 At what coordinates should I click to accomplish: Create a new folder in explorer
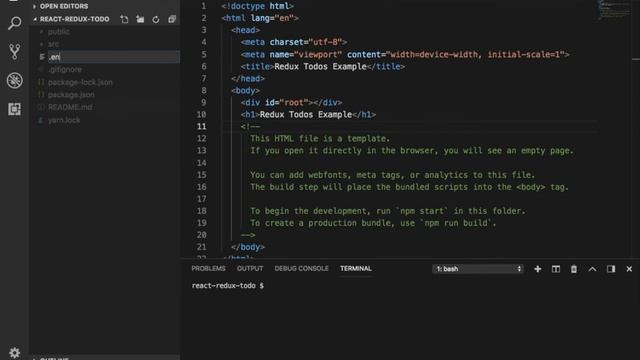pyautogui.click(x=140, y=19)
